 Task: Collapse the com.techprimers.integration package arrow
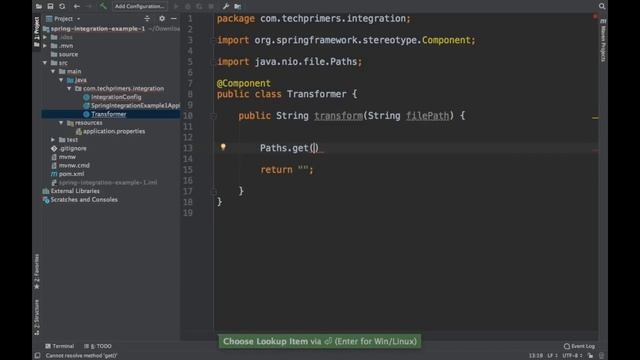pyautogui.click(x=69, y=89)
